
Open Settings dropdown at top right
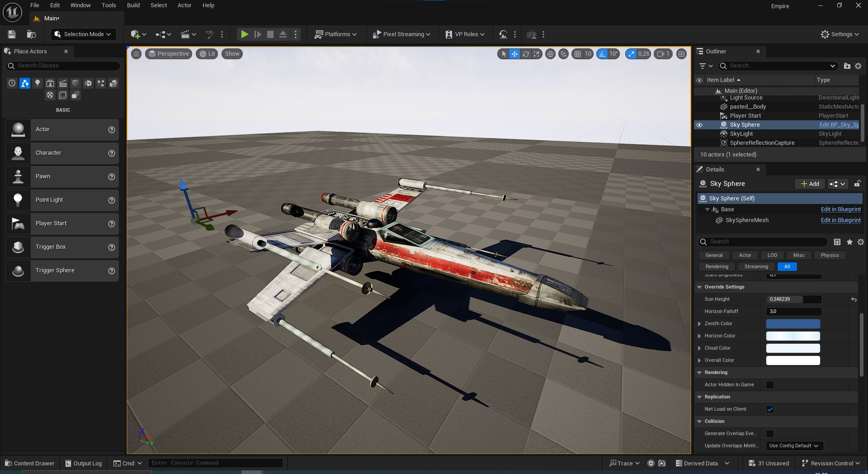[x=840, y=34]
